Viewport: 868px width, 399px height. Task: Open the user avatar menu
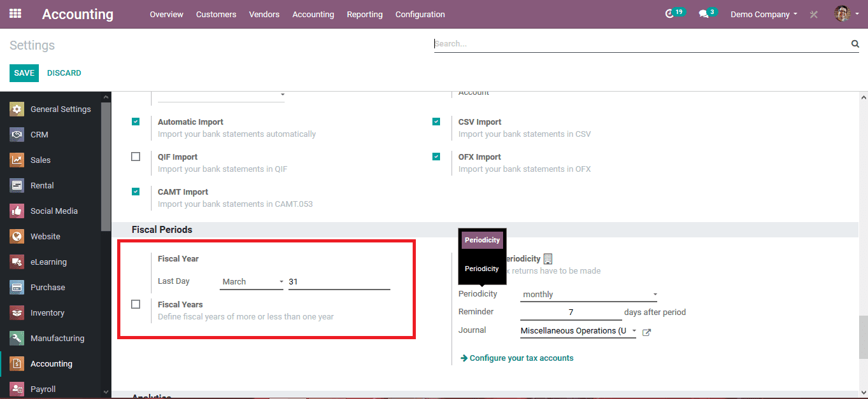pyautogui.click(x=846, y=13)
